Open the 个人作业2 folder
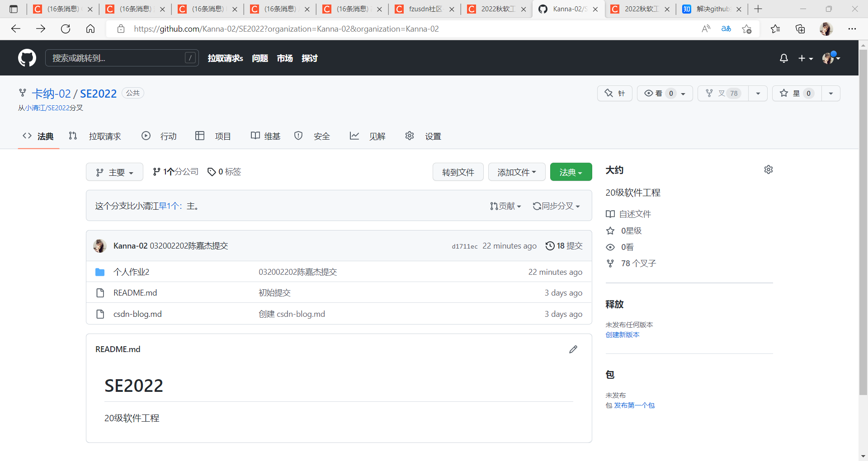This screenshot has width=868, height=461. coord(131,272)
